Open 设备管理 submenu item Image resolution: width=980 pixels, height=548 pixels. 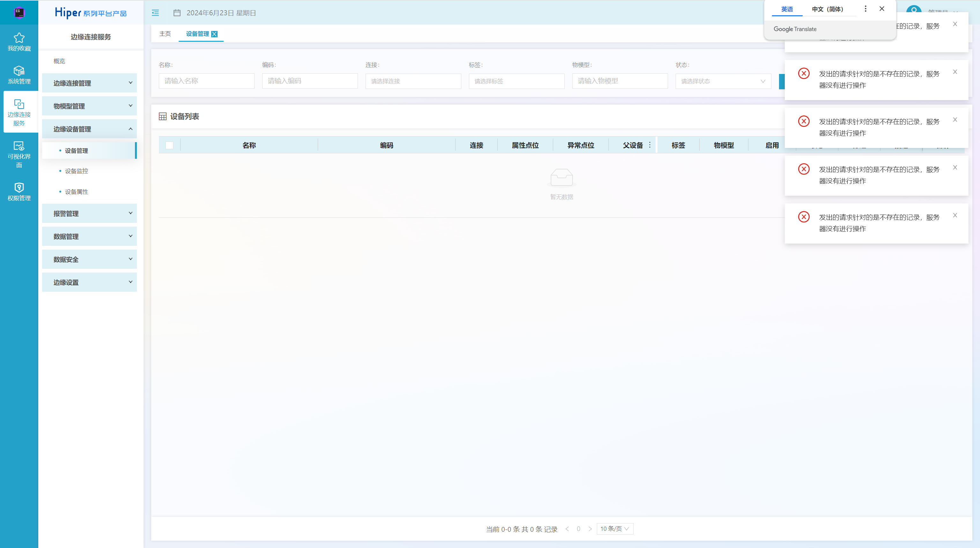point(89,150)
